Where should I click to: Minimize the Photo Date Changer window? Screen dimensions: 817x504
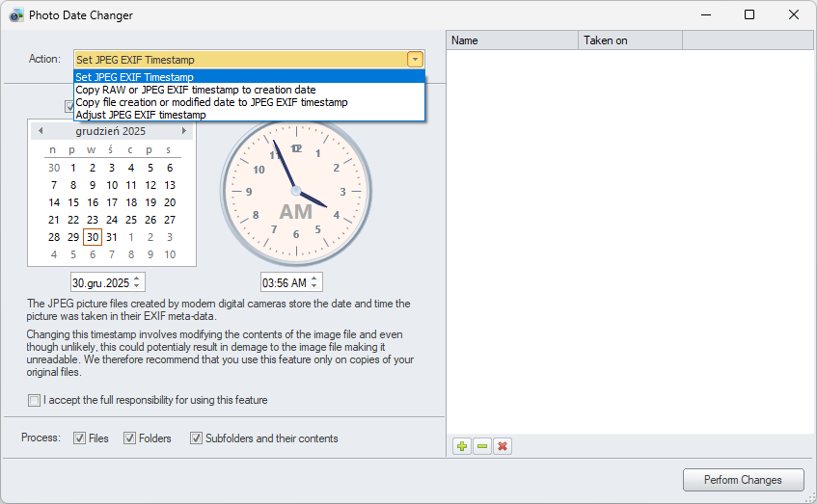click(x=706, y=14)
